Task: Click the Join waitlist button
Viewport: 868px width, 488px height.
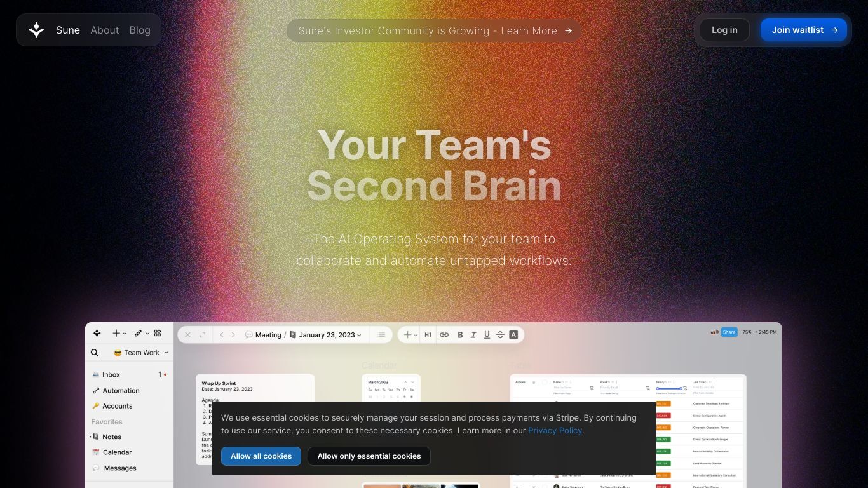Action: pyautogui.click(x=804, y=30)
